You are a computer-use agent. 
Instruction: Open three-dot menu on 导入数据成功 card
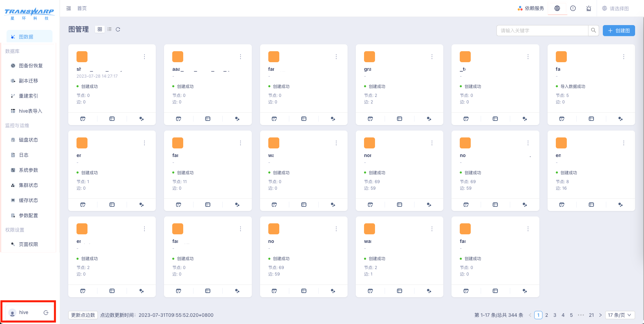pos(624,57)
